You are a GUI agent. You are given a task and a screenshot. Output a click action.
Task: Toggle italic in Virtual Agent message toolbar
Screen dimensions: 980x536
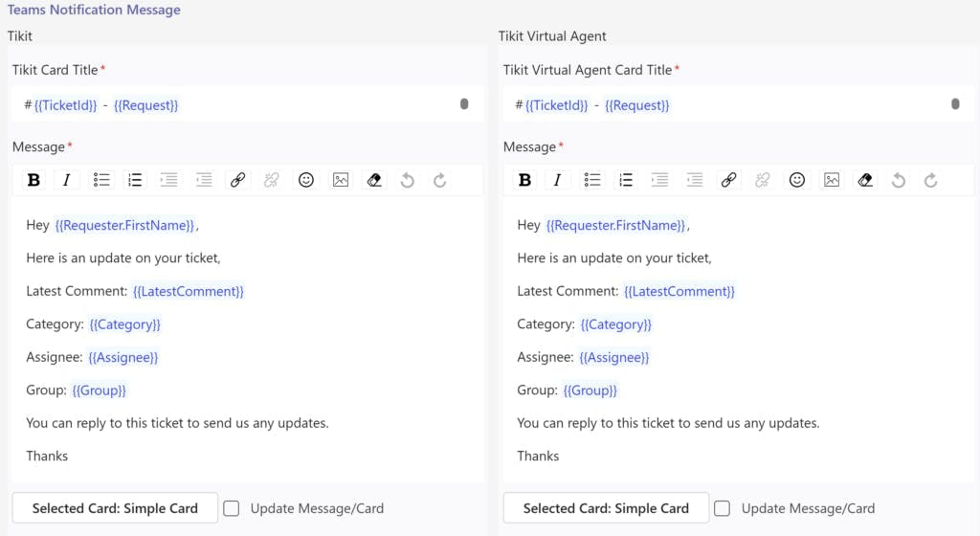pos(557,180)
